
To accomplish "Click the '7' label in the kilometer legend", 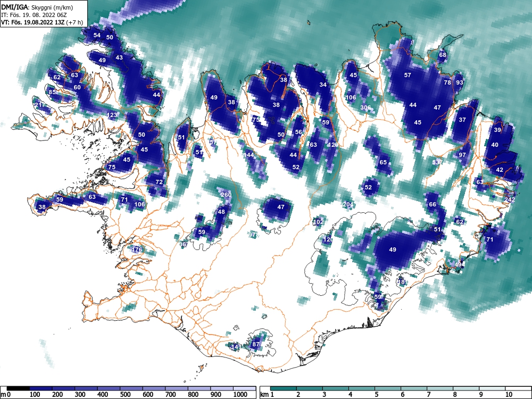I will 428,395.
